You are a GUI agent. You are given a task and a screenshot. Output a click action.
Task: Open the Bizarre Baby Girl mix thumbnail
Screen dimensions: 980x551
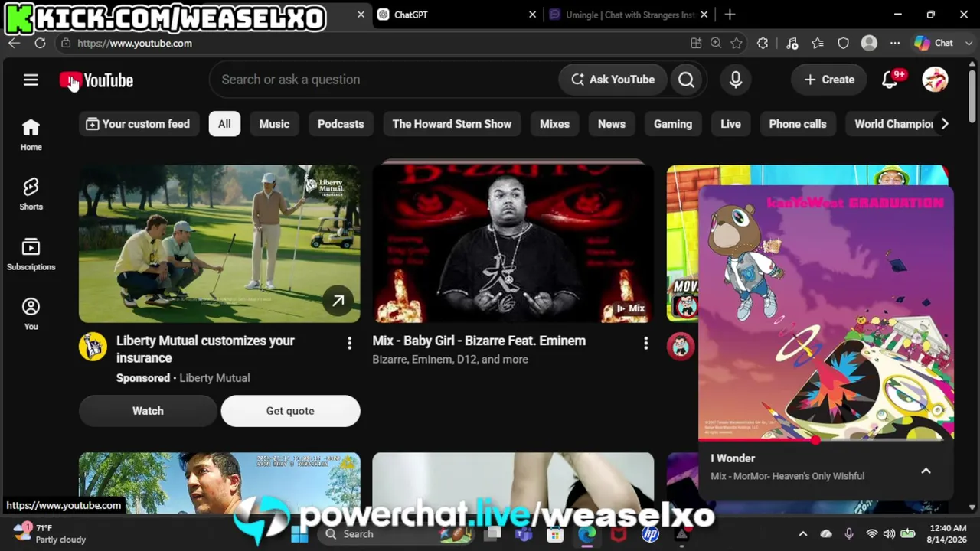coord(513,243)
